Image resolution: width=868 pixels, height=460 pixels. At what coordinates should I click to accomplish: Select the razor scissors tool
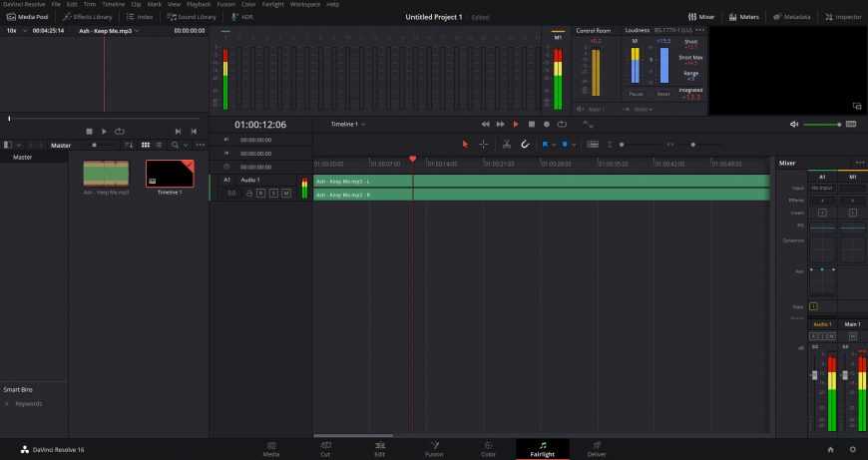tap(507, 145)
